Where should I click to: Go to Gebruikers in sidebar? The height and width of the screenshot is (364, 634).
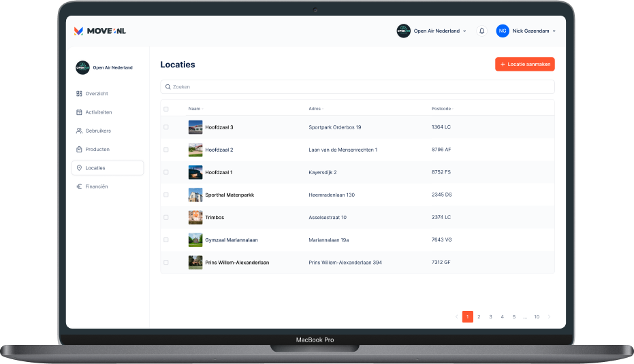(x=97, y=131)
